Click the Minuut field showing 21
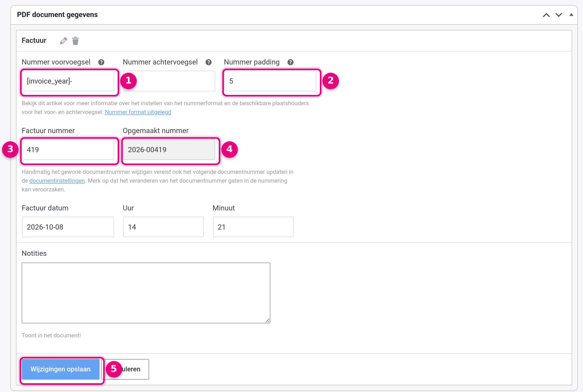583x392 pixels. 253,227
